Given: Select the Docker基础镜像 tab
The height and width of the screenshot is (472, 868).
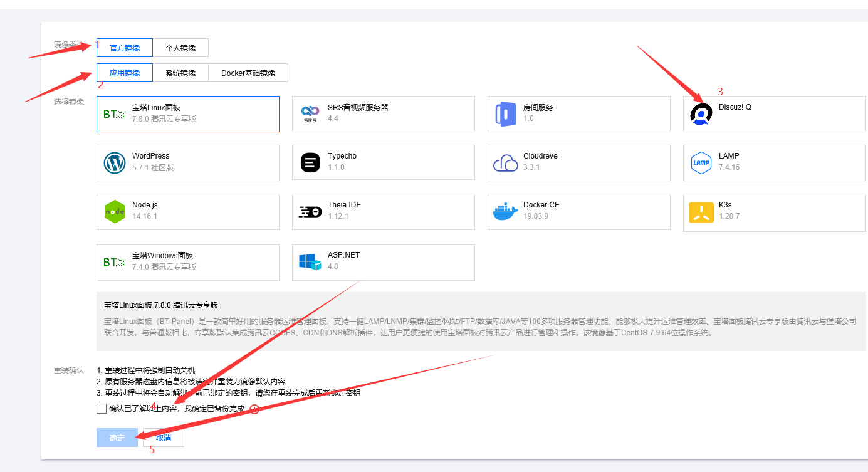Looking at the screenshot, I should [248, 73].
